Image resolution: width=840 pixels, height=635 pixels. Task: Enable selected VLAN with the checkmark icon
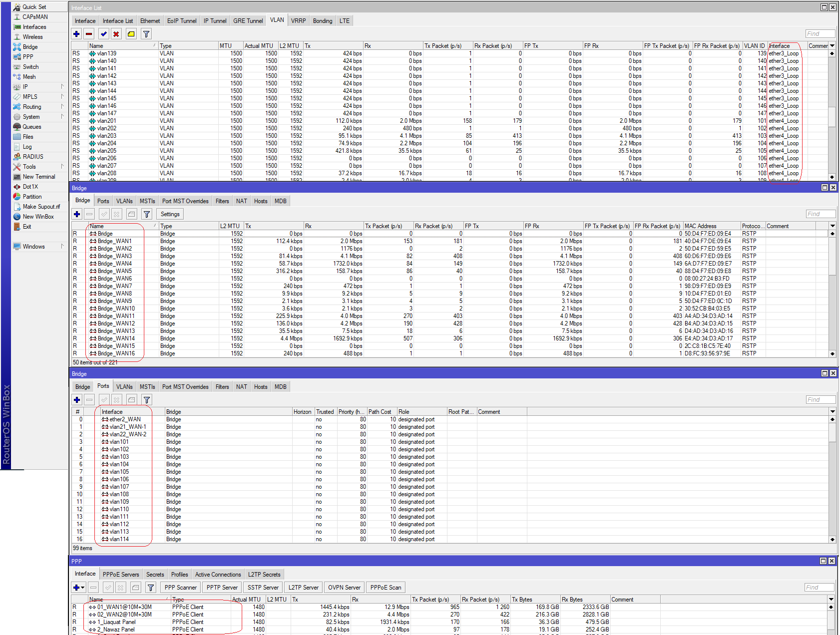[103, 33]
